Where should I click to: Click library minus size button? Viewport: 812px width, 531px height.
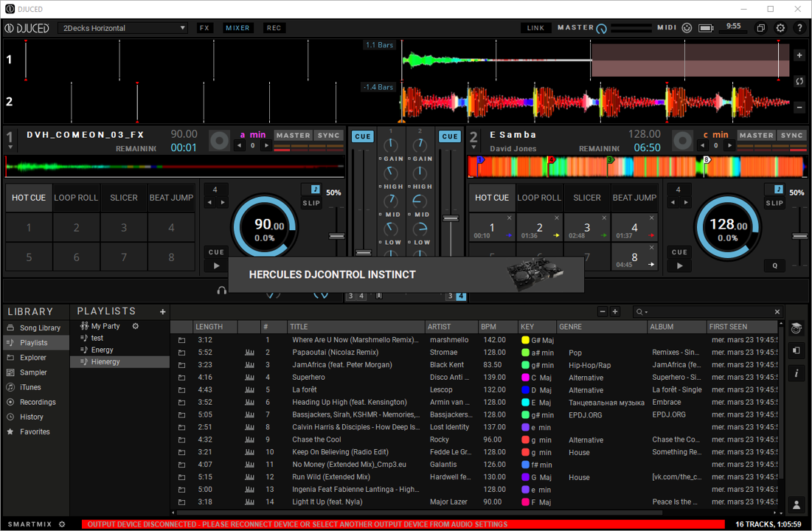click(x=603, y=311)
